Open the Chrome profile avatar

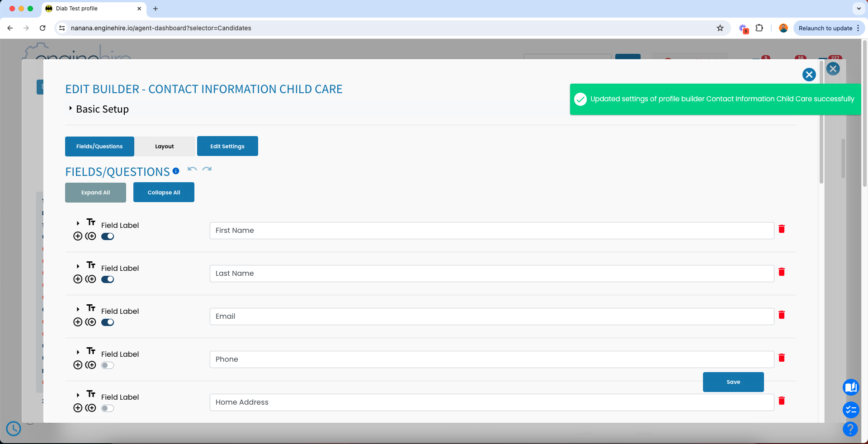pos(783,28)
